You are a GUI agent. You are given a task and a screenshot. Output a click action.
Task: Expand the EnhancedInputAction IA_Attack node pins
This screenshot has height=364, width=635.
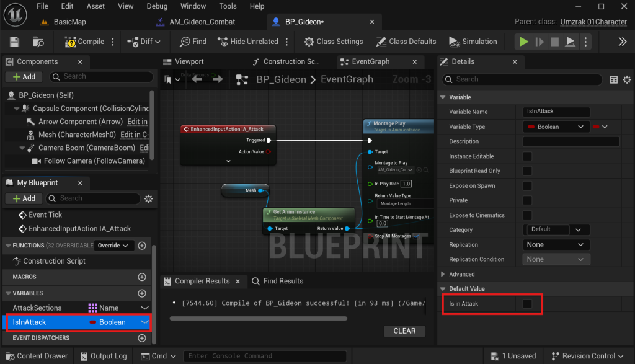(x=228, y=161)
